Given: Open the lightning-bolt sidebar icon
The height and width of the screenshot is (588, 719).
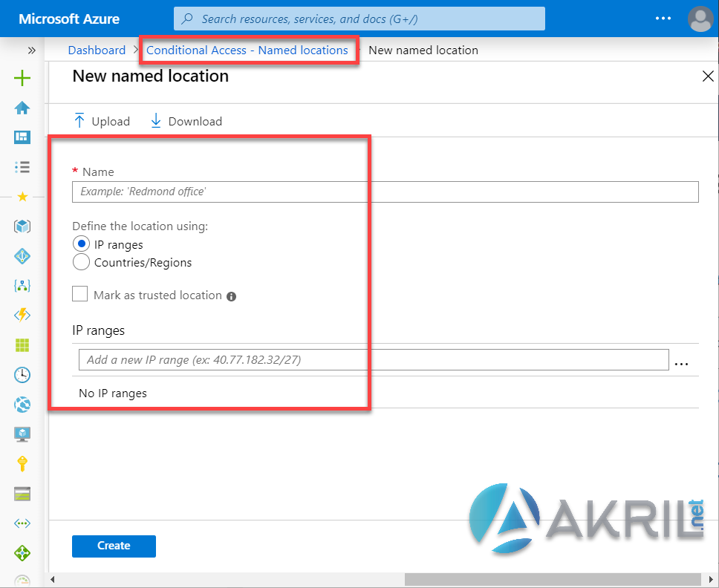Looking at the screenshot, I should (x=22, y=316).
